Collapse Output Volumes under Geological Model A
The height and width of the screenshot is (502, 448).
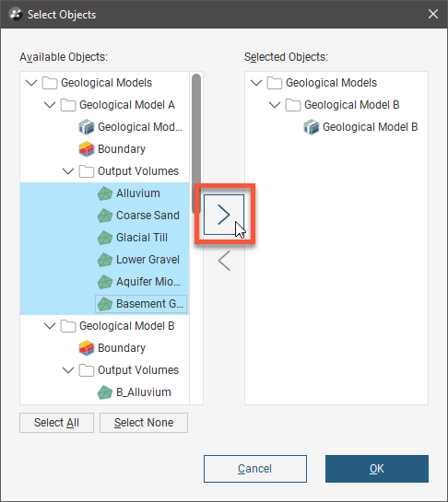click(68, 171)
